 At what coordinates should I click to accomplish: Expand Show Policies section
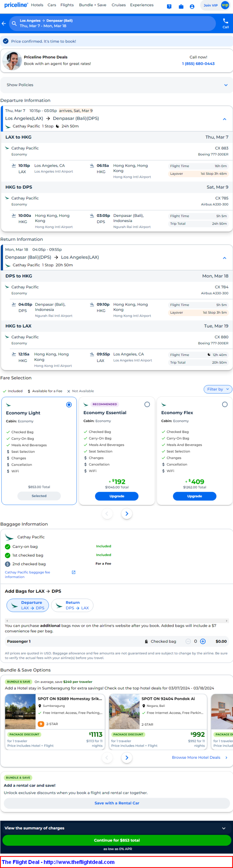pos(116,85)
